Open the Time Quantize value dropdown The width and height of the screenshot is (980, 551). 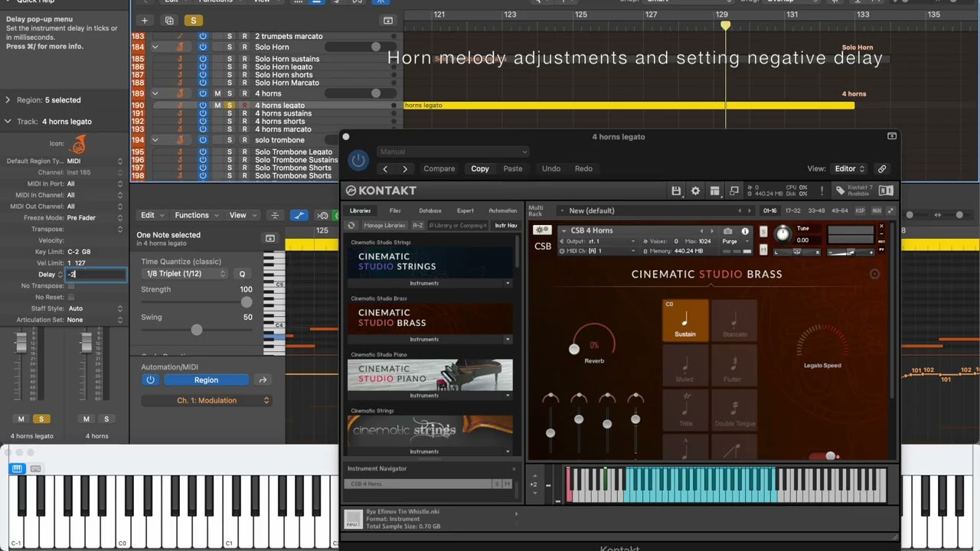pos(185,274)
